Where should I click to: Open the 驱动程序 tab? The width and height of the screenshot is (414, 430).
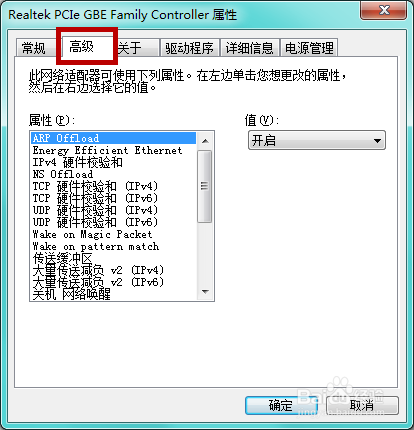[189, 48]
